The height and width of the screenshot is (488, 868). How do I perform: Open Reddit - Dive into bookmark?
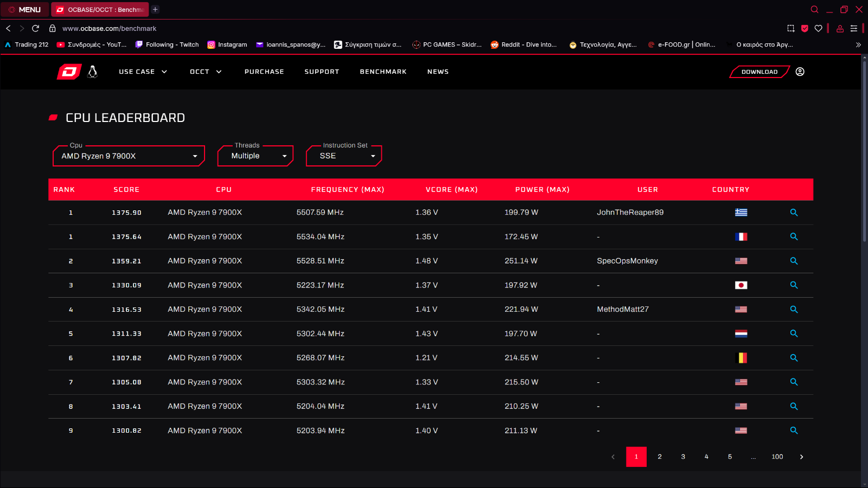(524, 44)
